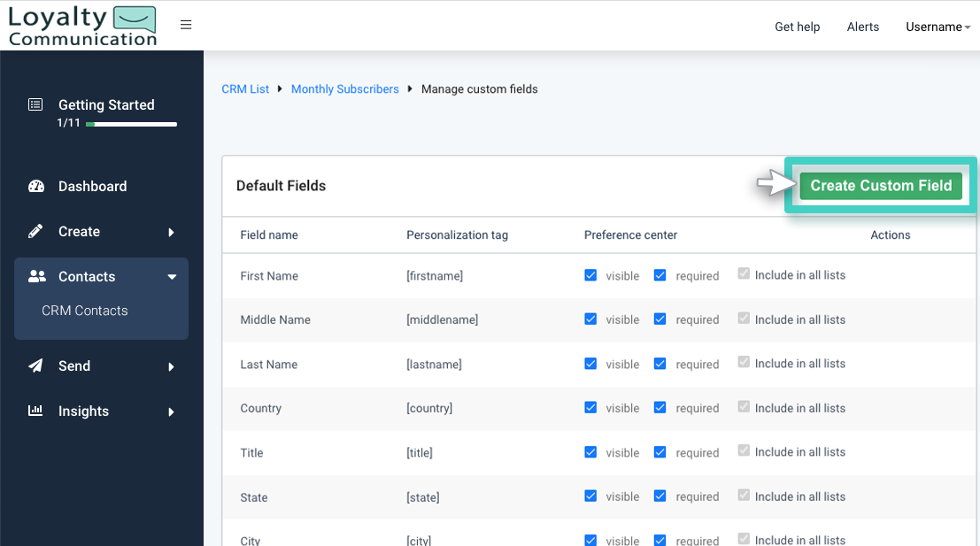This screenshot has height=546, width=980.
Task: Click the Send paper plane icon
Action: 35,365
